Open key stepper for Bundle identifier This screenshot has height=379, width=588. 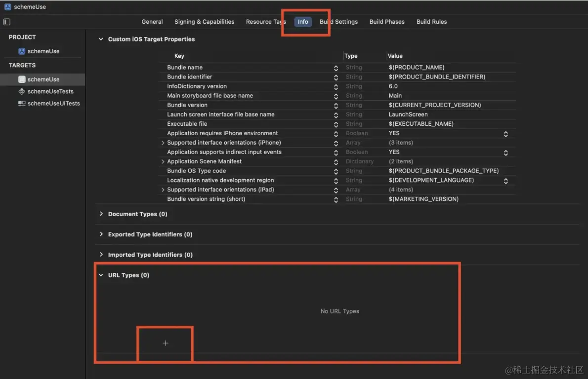coord(336,77)
